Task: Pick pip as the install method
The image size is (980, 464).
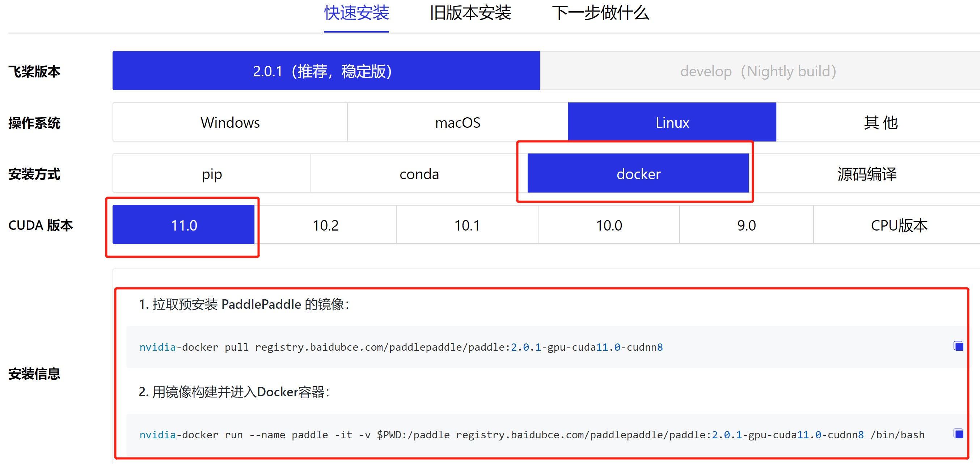Action: pyautogui.click(x=211, y=174)
